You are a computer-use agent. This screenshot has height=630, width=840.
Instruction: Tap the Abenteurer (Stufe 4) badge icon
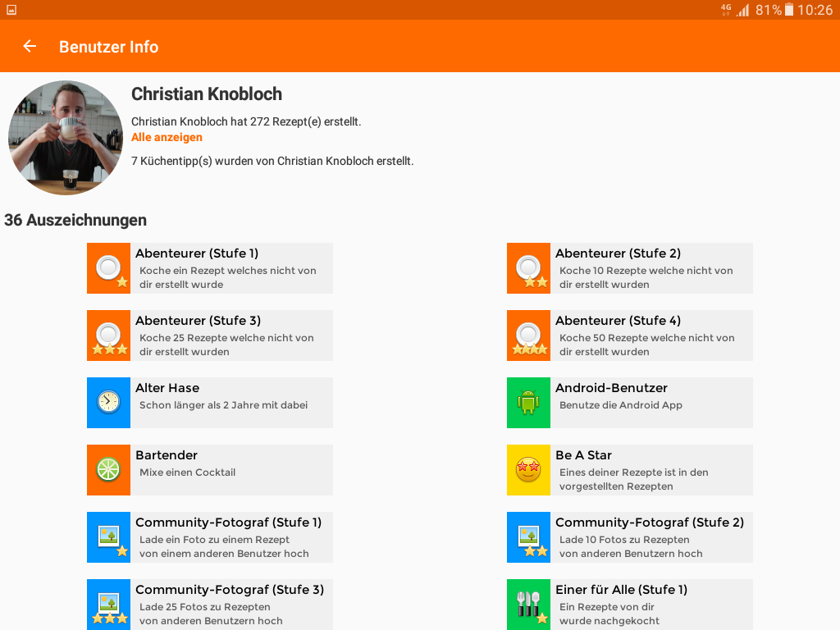point(529,336)
